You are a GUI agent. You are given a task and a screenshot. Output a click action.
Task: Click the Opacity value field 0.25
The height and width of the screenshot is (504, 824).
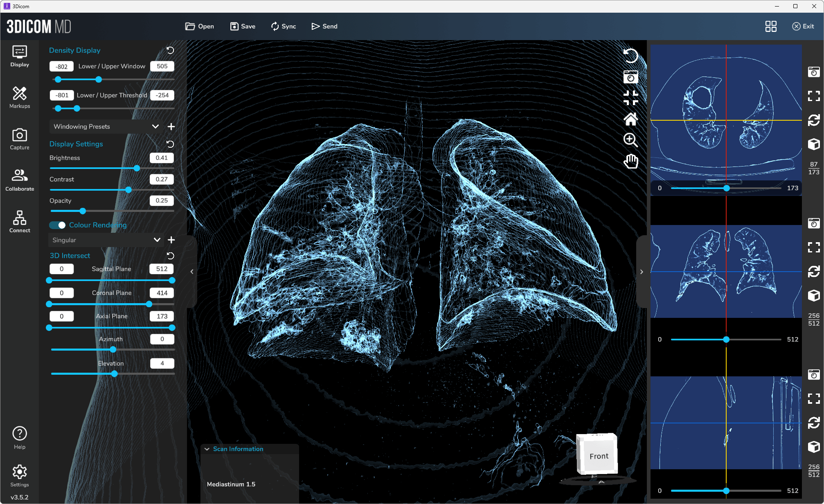point(162,200)
